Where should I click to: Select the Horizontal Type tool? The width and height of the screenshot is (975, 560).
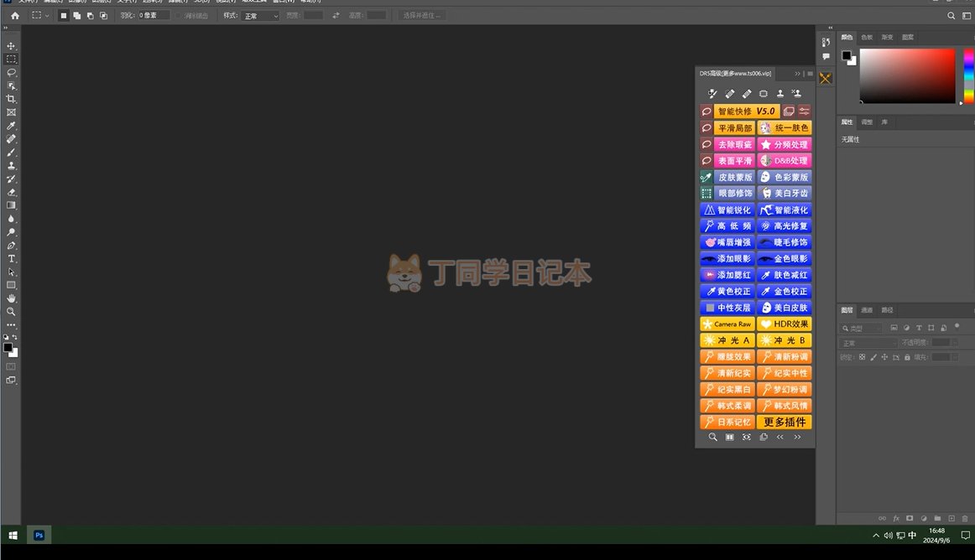point(11,259)
